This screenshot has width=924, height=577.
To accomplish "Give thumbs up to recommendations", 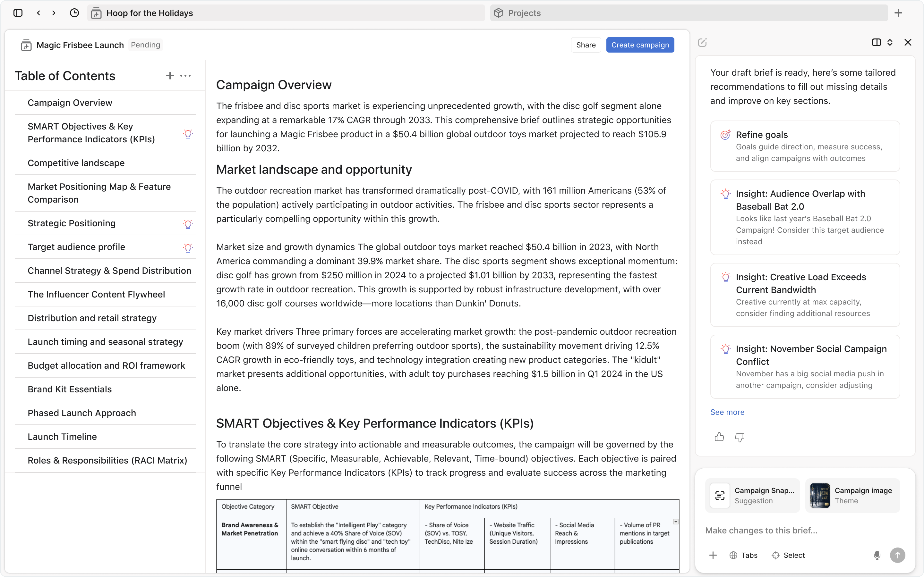I will (x=719, y=437).
